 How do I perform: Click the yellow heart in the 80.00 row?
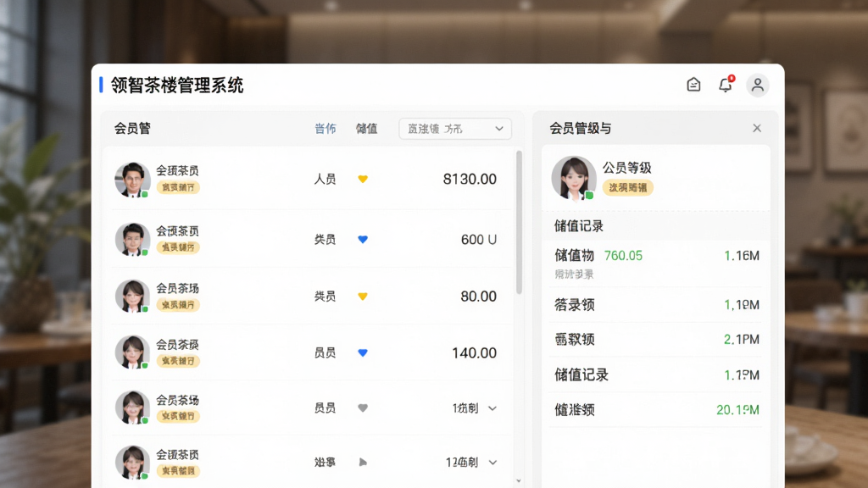[363, 296]
